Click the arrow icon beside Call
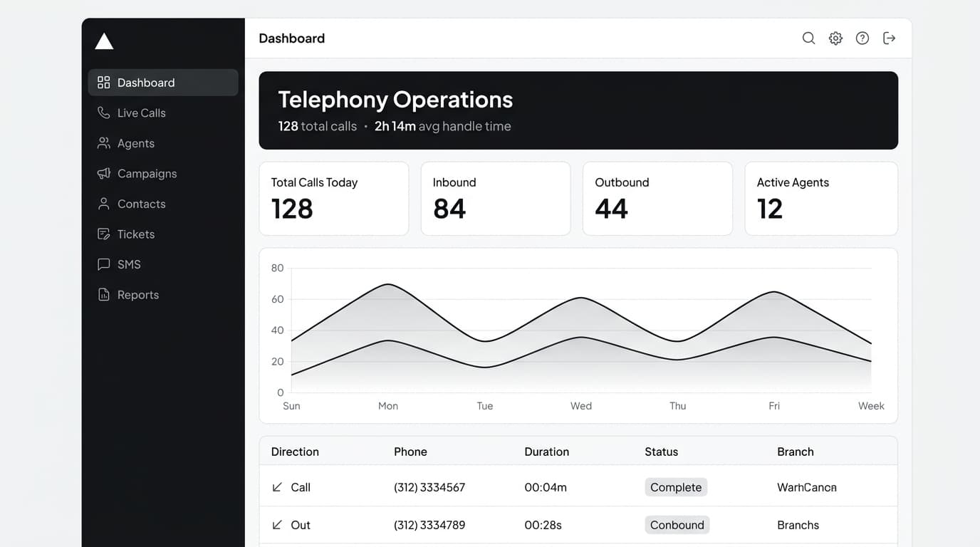This screenshot has height=547, width=980. pos(277,487)
